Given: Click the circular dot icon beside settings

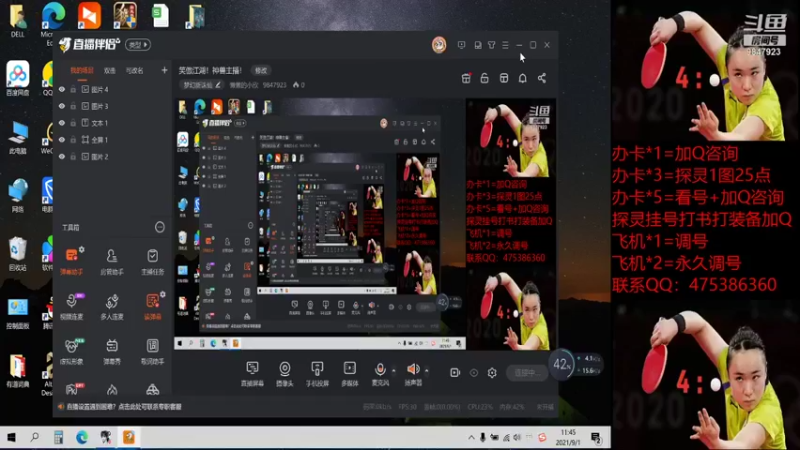Looking at the screenshot, I should pos(473,373).
